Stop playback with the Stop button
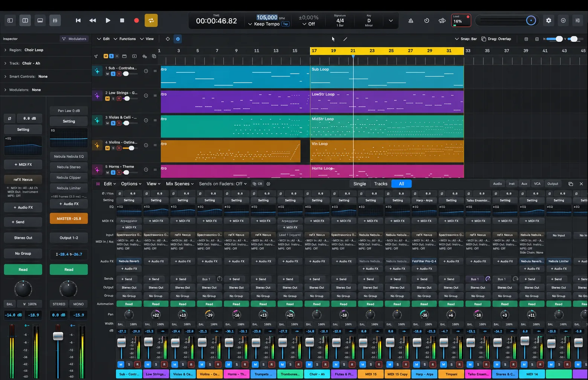Screen dimensions: 588x380 (x=122, y=20)
